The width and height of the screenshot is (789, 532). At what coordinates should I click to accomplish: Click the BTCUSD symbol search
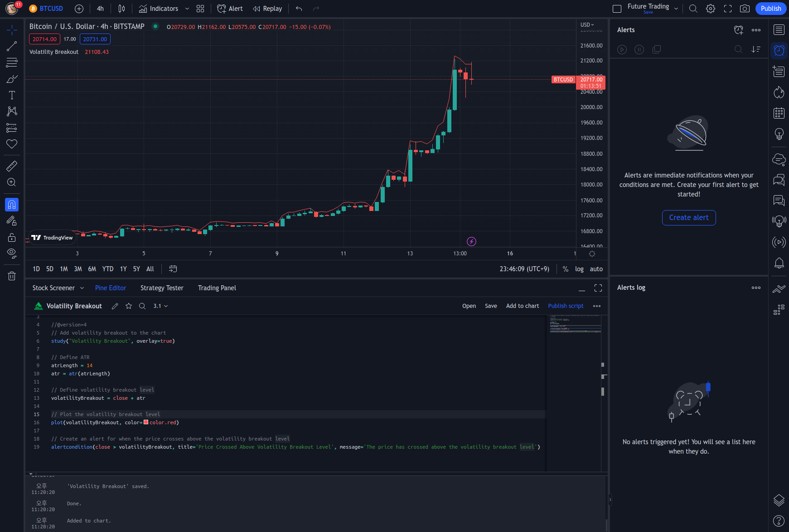click(x=46, y=9)
